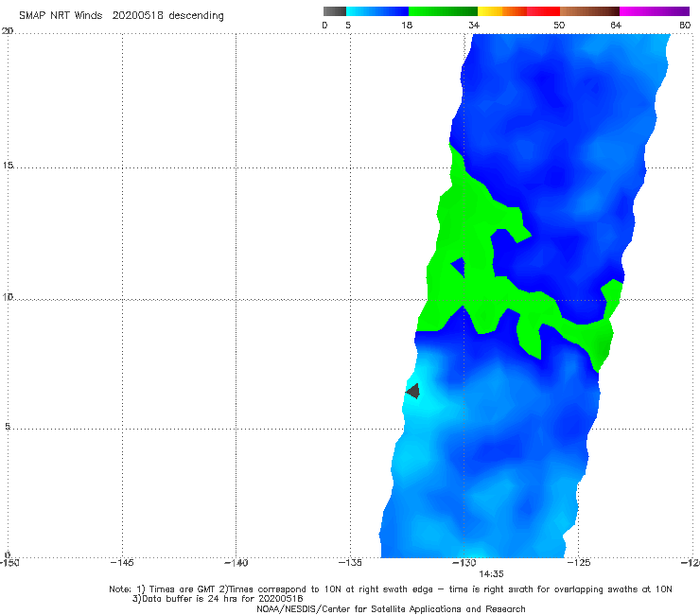Click the latitude axis label '15'
700x615 pixels.
8,166
